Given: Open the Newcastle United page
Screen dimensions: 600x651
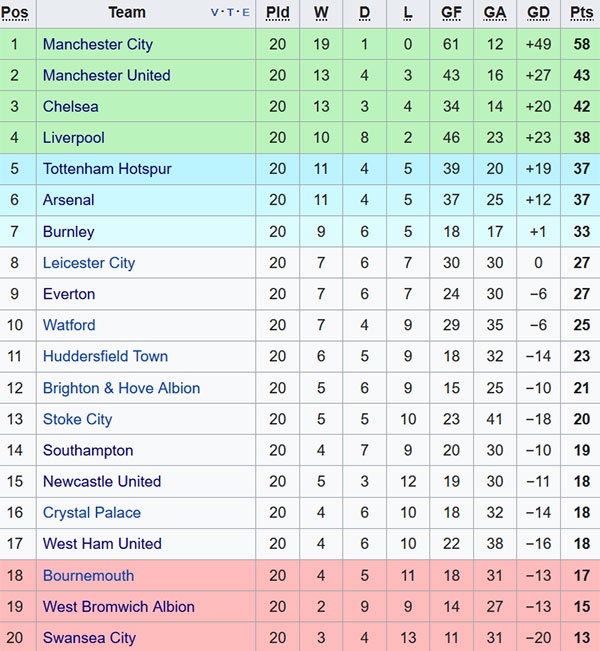Looking at the screenshot, I should [x=101, y=481].
